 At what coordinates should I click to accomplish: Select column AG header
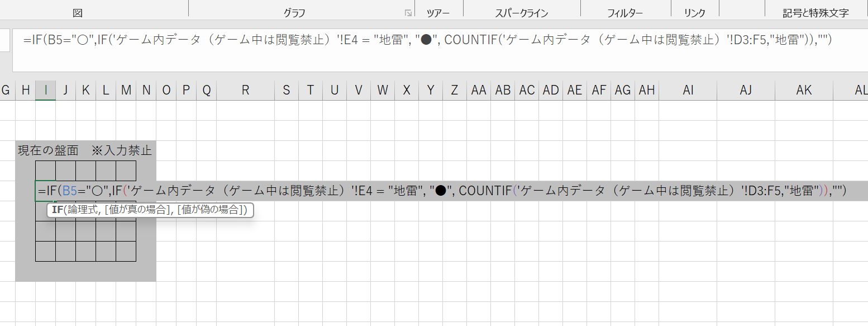(x=623, y=90)
